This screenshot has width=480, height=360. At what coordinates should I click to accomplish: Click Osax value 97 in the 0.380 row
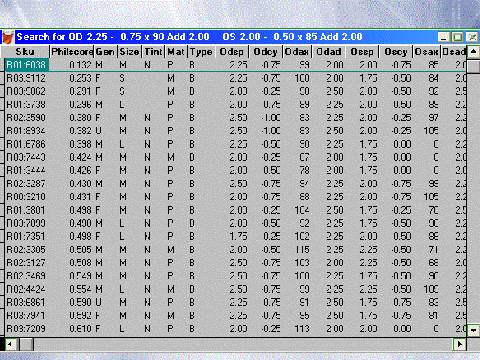pyautogui.click(x=433, y=118)
